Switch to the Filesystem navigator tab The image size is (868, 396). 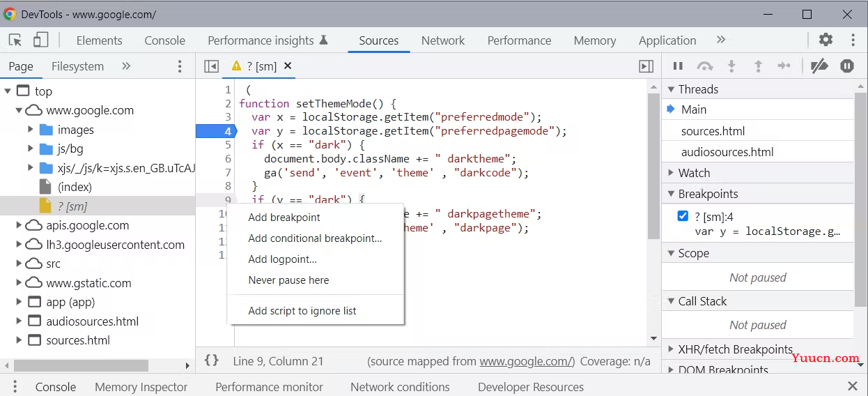click(77, 66)
